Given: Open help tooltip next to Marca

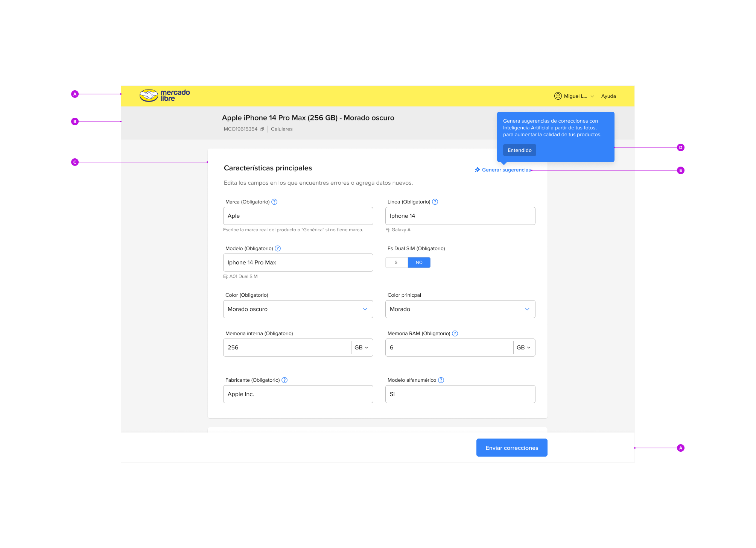Looking at the screenshot, I should tap(274, 202).
